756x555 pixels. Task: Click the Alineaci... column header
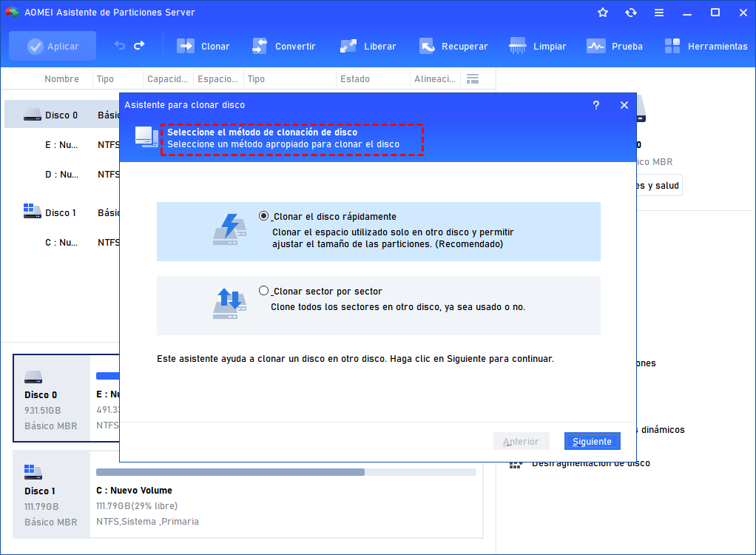pyautogui.click(x=435, y=78)
